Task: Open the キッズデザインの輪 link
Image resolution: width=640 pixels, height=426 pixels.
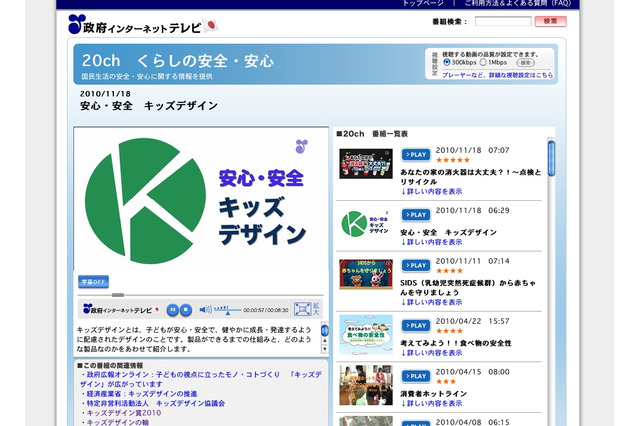Action: pos(118,422)
